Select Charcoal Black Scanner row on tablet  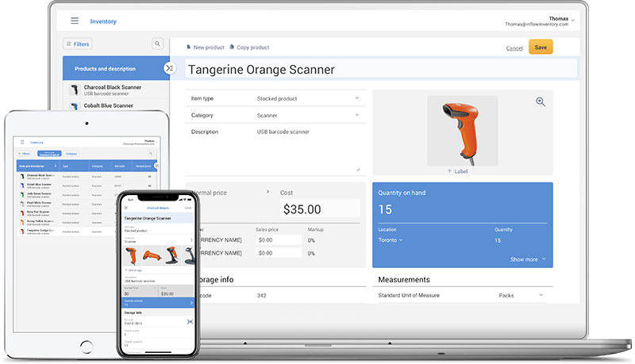pos(87,176)
